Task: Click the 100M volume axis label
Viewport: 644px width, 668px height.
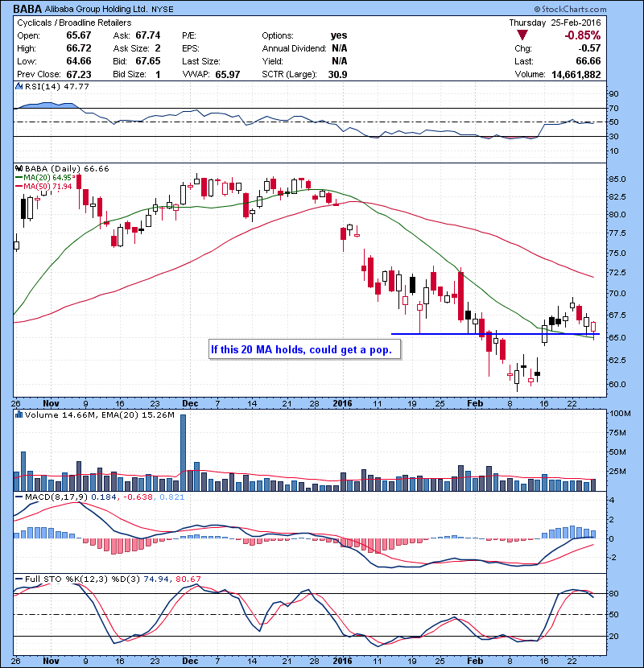Action: tap(620, 413)
